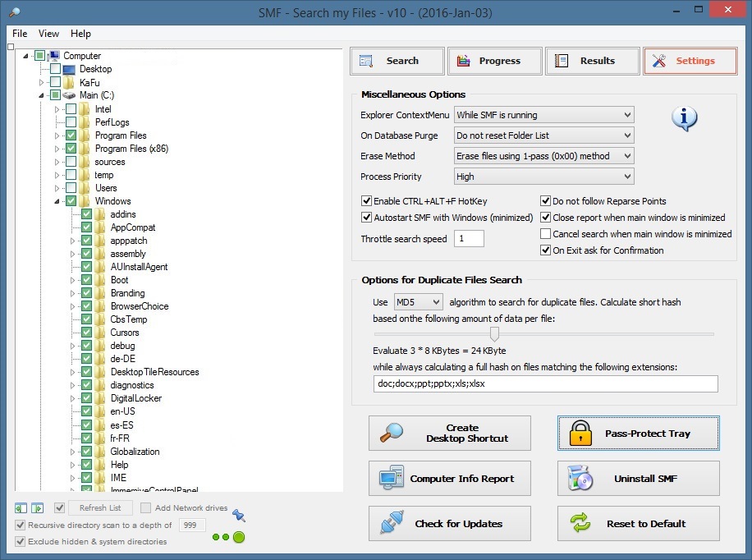
Task: Collapse the Windows folder tree node
Action: point(57,201)
